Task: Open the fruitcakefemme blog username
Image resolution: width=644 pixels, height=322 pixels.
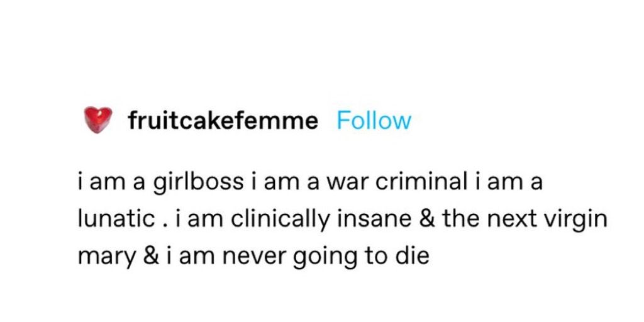Action: (223, 121)
